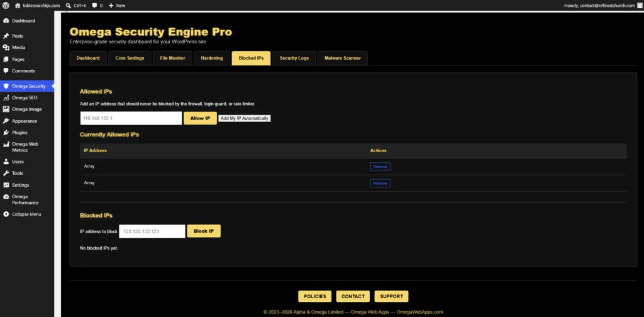Click the Collapse Menu arrow icon

pyautogui.click(x=6, y=214)
